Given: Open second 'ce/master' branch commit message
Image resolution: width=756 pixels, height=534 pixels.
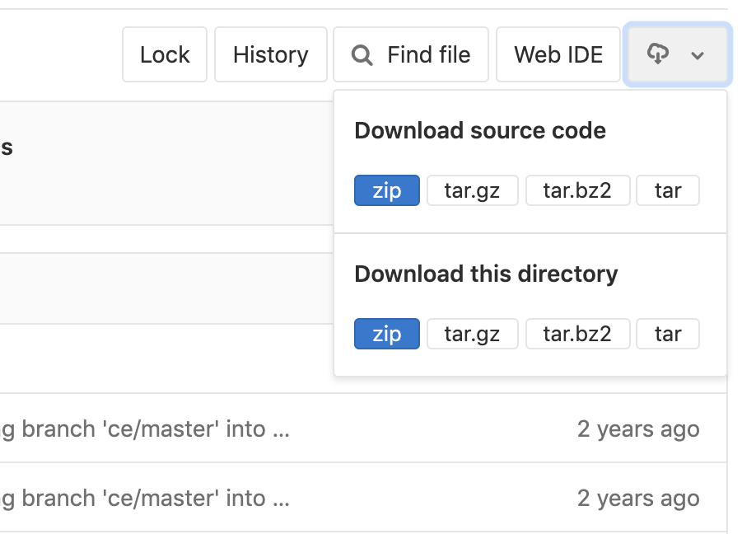Looking at the screenshot, I should pyautogui.click(x=145, y=498).
